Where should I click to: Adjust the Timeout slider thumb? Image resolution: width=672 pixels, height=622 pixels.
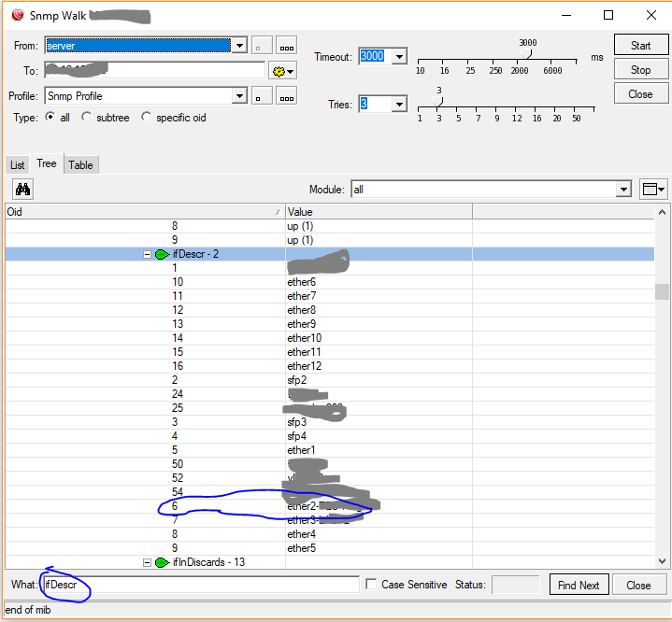[527, 54]
